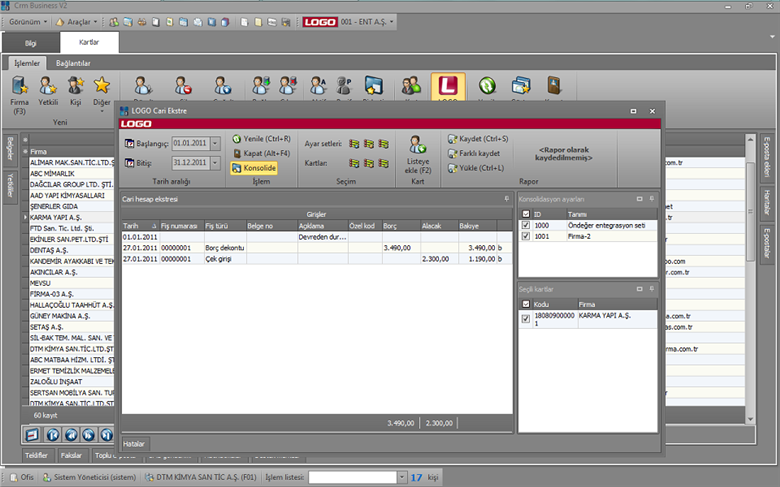
Task: Open the E-posta ekleri side panel tab
Action: [767, 157]
